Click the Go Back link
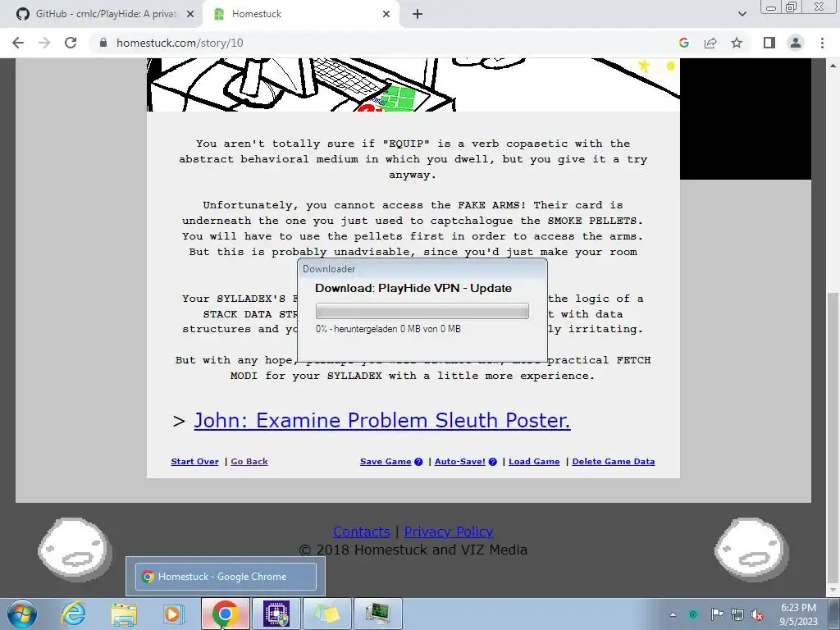Viewport: 840px width, 630px height. pyautogui.click(x=249, y=461)
